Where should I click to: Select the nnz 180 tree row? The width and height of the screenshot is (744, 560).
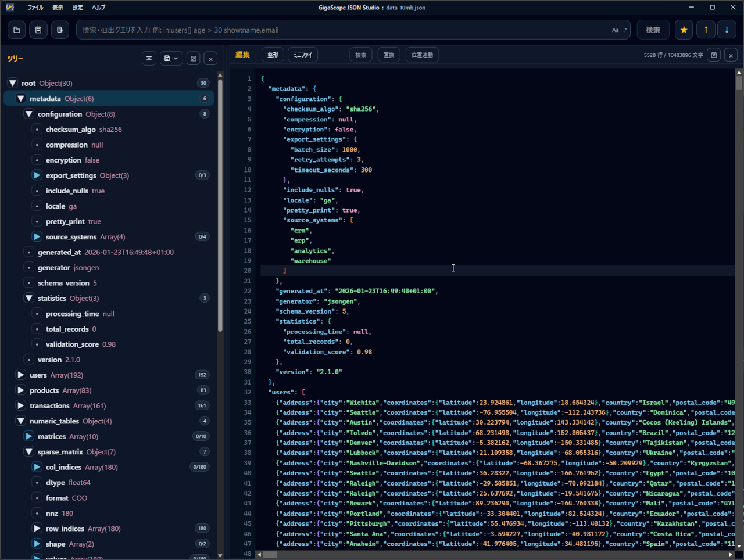point(109,514)
